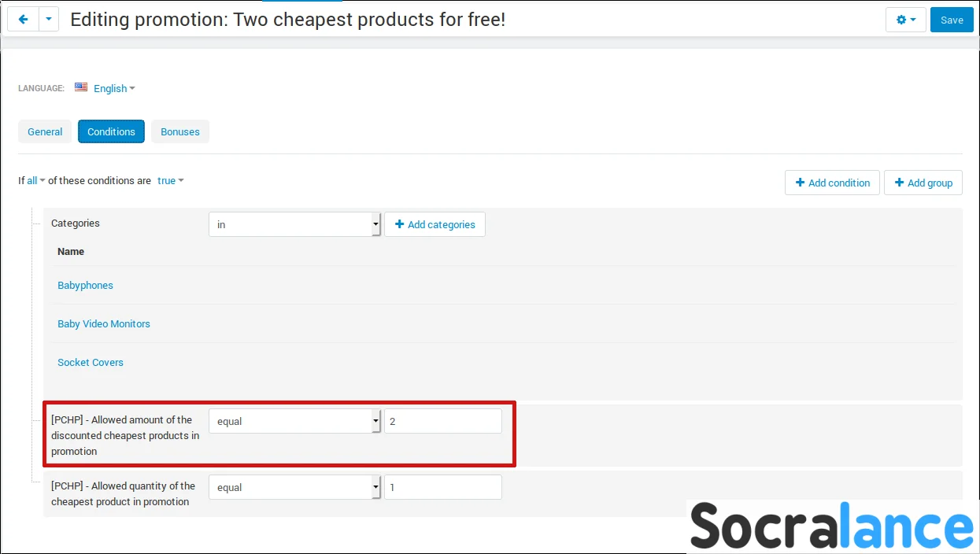Screen dimensions: 980x554
Task: Toggle the 'true' conditions selector
Action: tap(170, 180)
